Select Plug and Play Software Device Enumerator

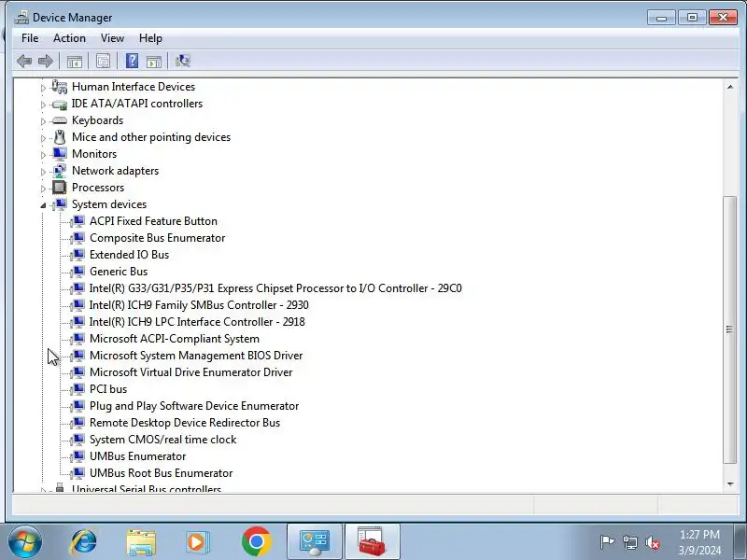click(x=194, y=406)
